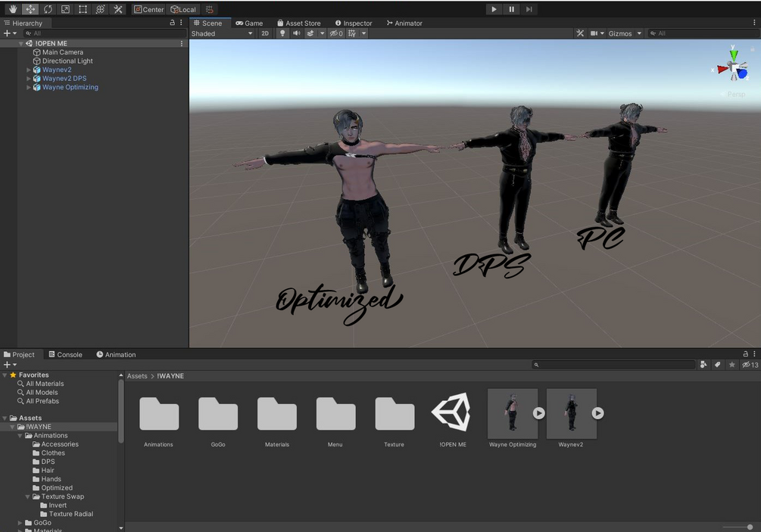Select All Materials favorite

click(45, 384)
